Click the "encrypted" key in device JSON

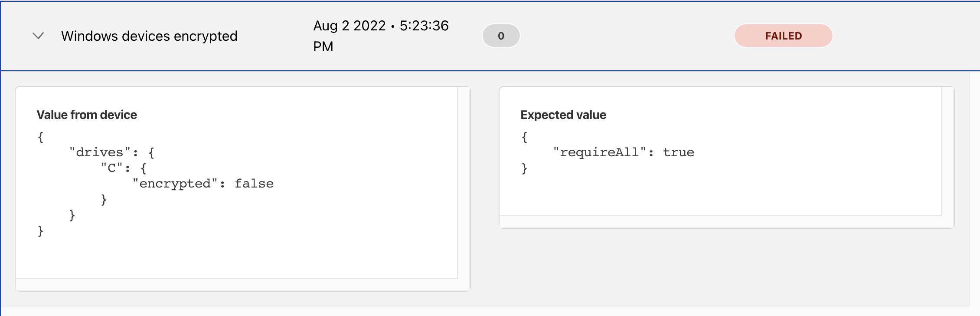point(175,184)
